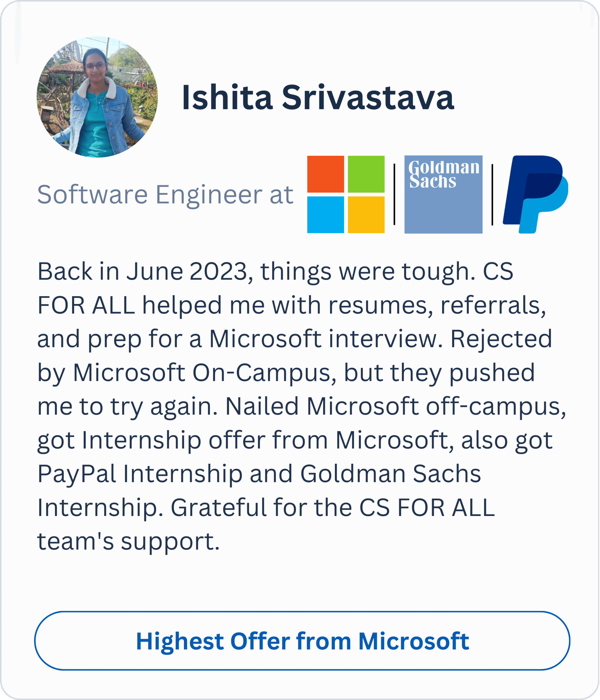Click the word referrals in the testimonial
This screenshot has width=600, height=700.
pyautogui.click(x=493, y=305)
